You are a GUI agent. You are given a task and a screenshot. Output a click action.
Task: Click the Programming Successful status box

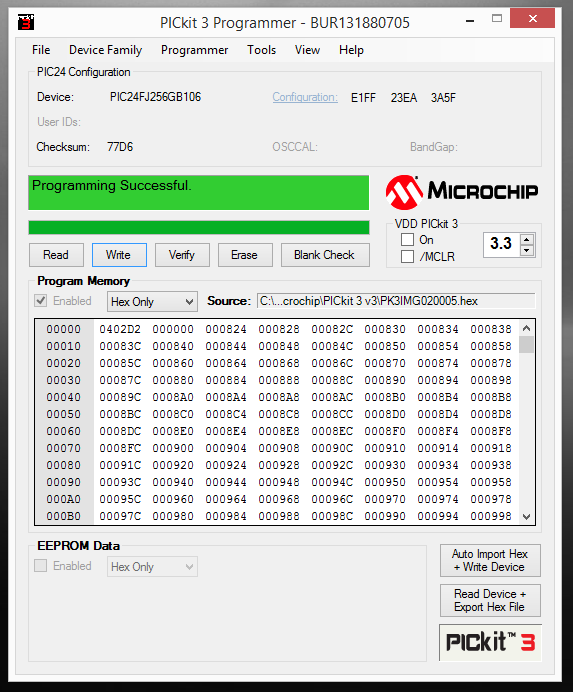199,192
